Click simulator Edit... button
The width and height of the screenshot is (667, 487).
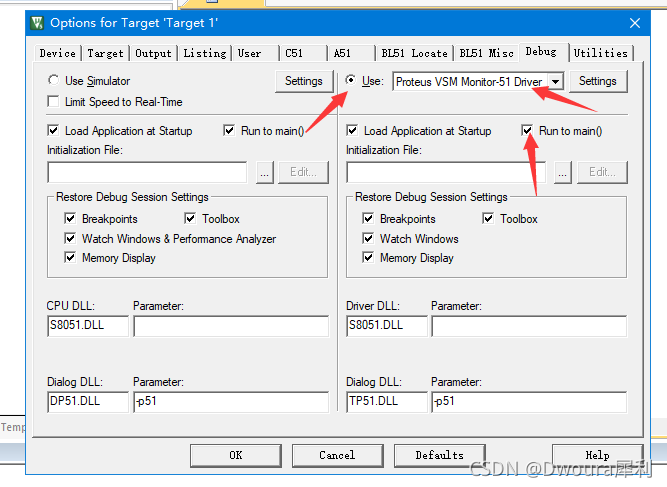pos(303,172)
